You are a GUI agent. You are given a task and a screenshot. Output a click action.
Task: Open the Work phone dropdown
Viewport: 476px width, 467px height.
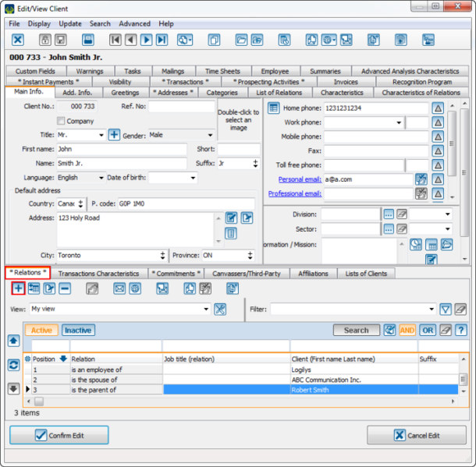click(x=399, y=122)
